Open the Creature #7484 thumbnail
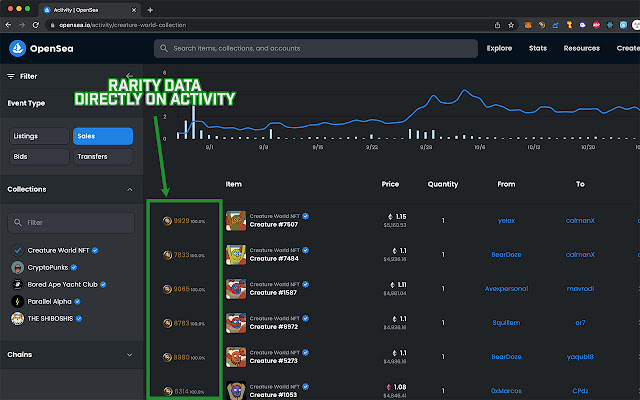Viewport: 640px width, 400px height. 236,254
